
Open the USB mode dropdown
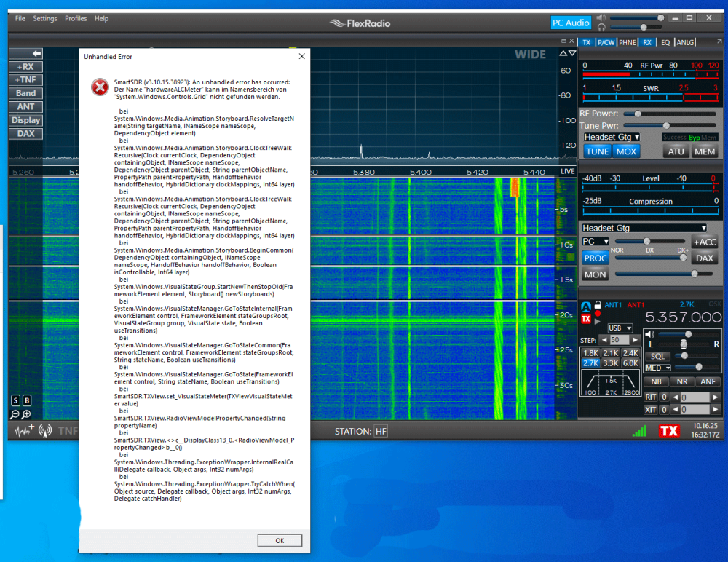[620, 328]
